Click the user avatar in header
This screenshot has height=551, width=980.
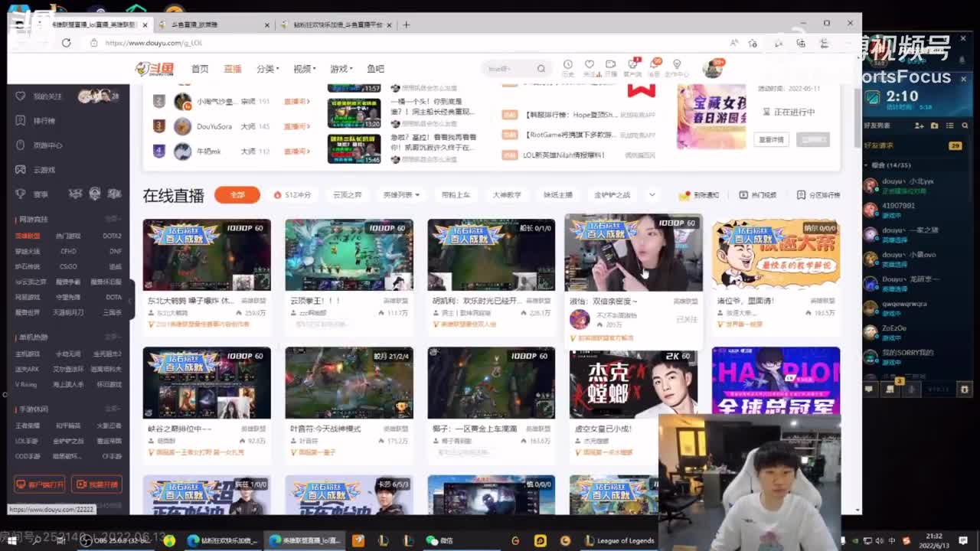coord(713,69)
